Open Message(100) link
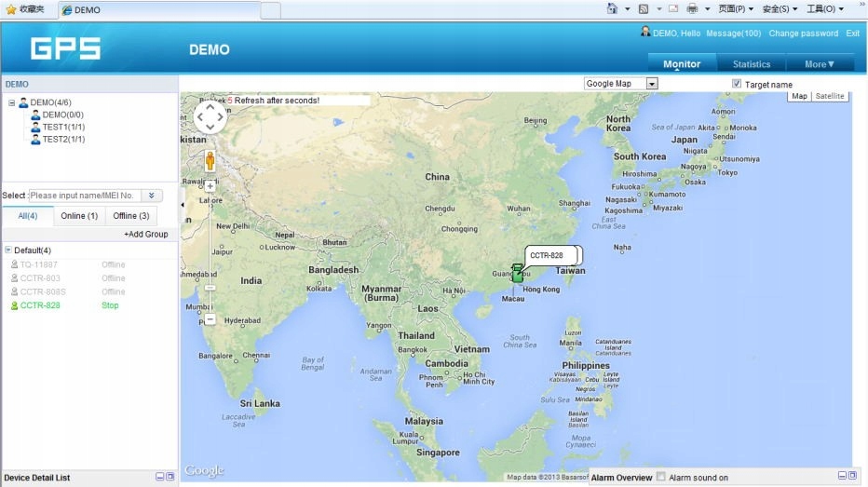Image resolution: width=868 pixels, height=487 pixels. (734, 34)
